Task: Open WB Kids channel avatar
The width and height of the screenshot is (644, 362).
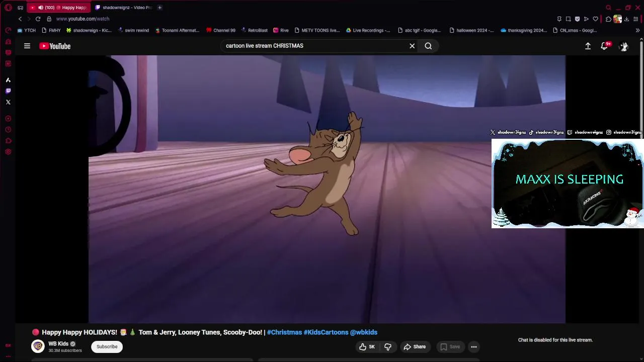Action: [38, 346]
